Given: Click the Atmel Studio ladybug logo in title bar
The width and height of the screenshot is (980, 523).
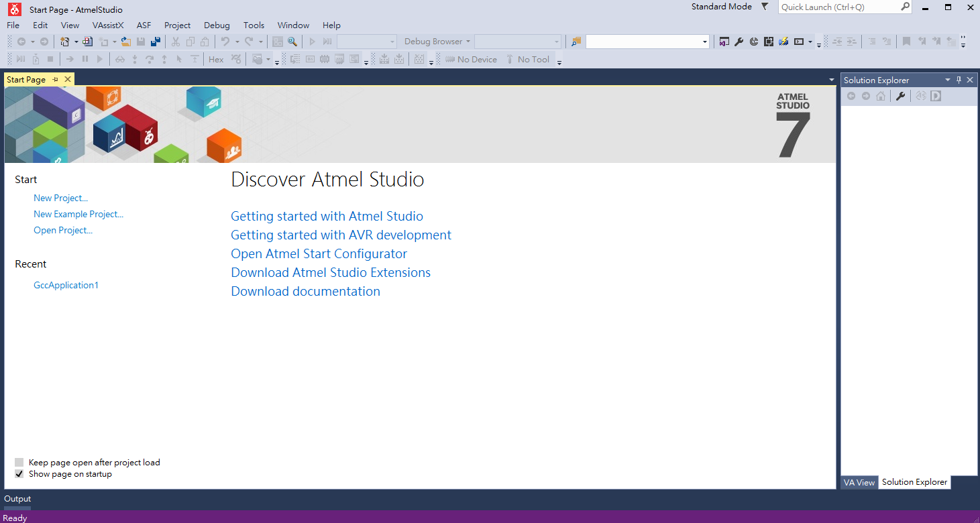Looking at the screenshot, I should pos(14,9).
